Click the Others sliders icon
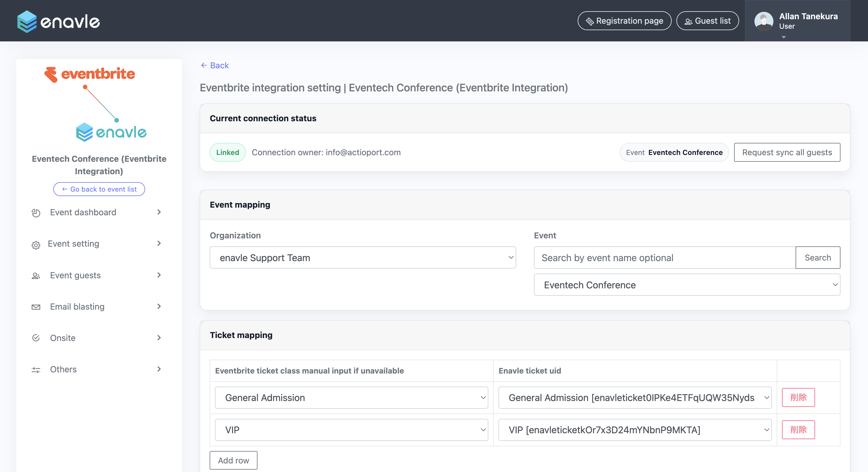Viewport: 868px width, 472px height. click(36, 369)
